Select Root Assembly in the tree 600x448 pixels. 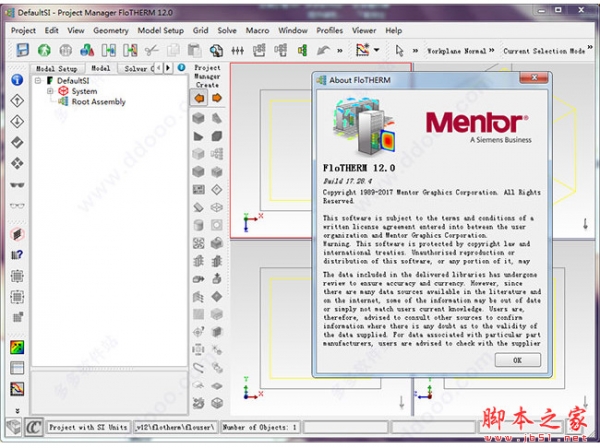[98, 102]
